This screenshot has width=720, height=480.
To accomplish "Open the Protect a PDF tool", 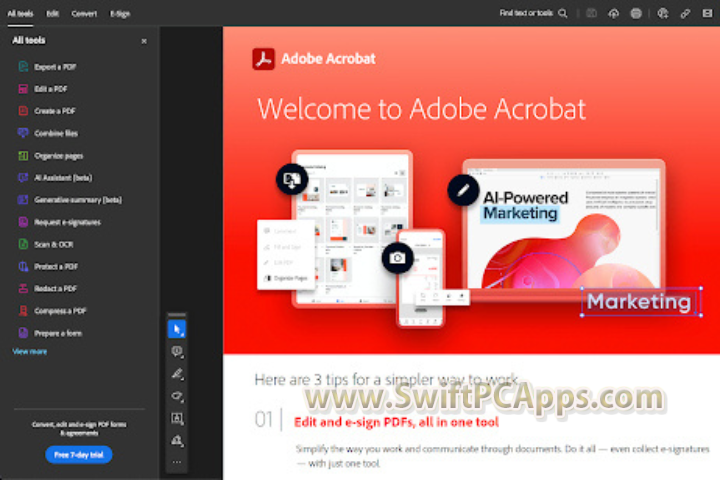I will point(48,266).
